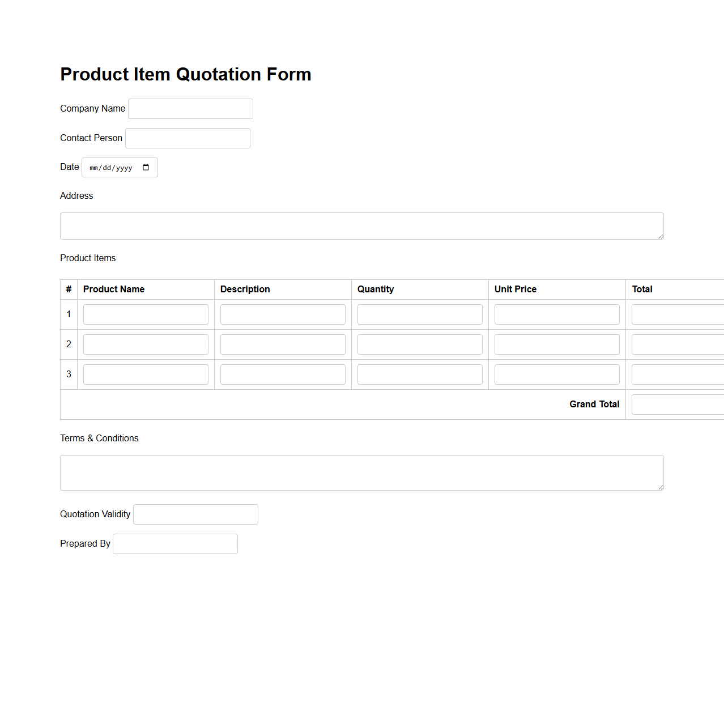
Task: Click the Quotation Validity input field
Action: coord(195,514)
